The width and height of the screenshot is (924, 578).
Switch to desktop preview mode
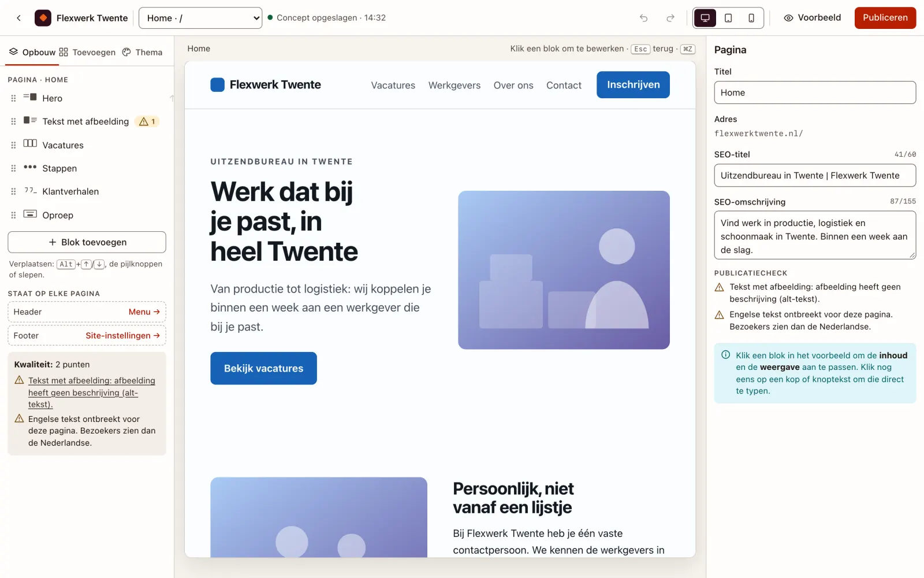click(705, 18)
